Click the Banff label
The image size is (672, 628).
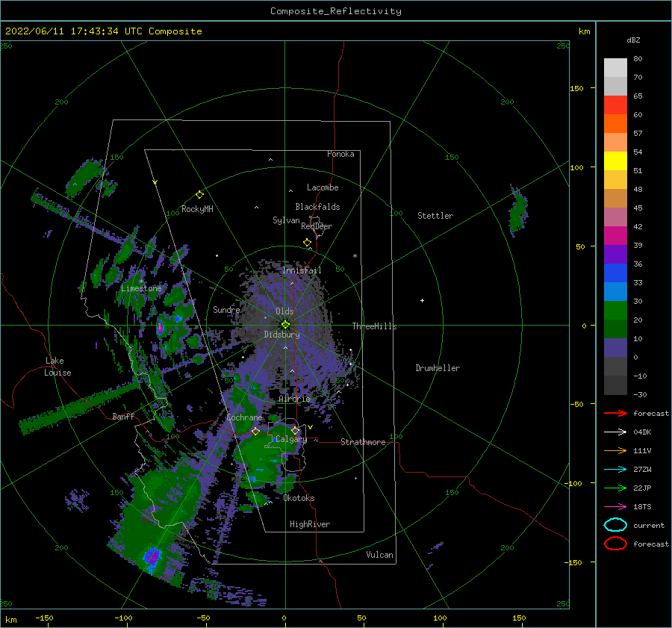coord(123,416)
